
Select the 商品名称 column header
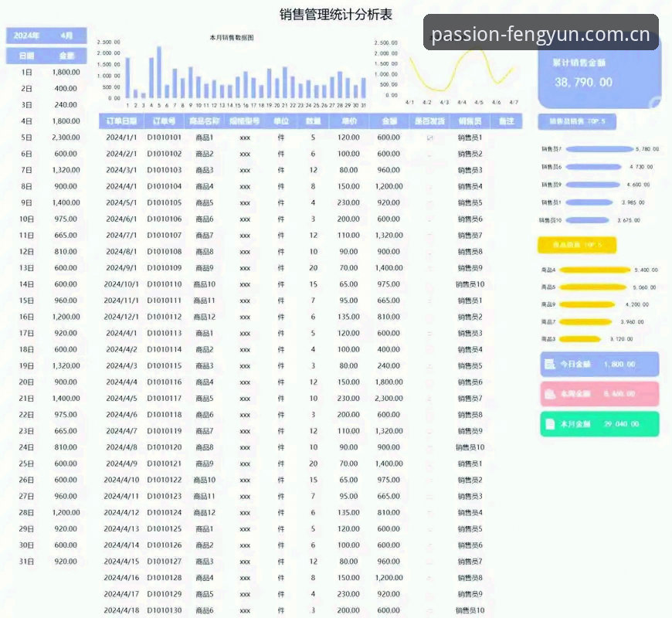point(205,121)
